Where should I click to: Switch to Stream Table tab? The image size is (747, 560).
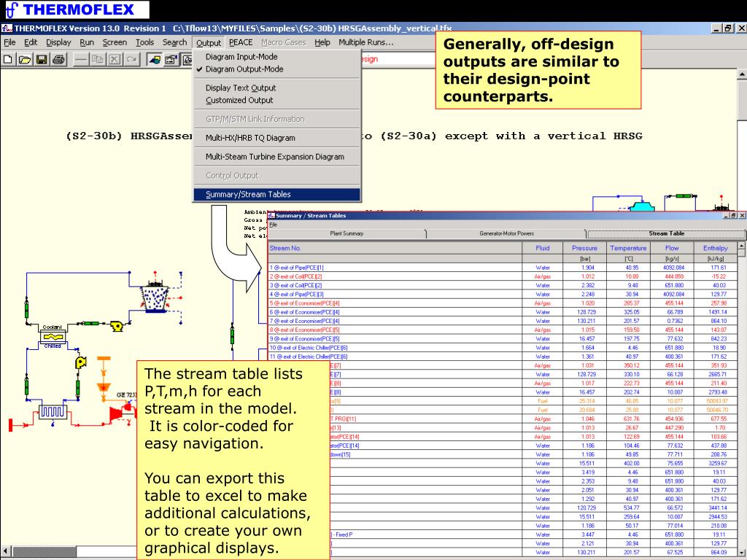(666, 234)
